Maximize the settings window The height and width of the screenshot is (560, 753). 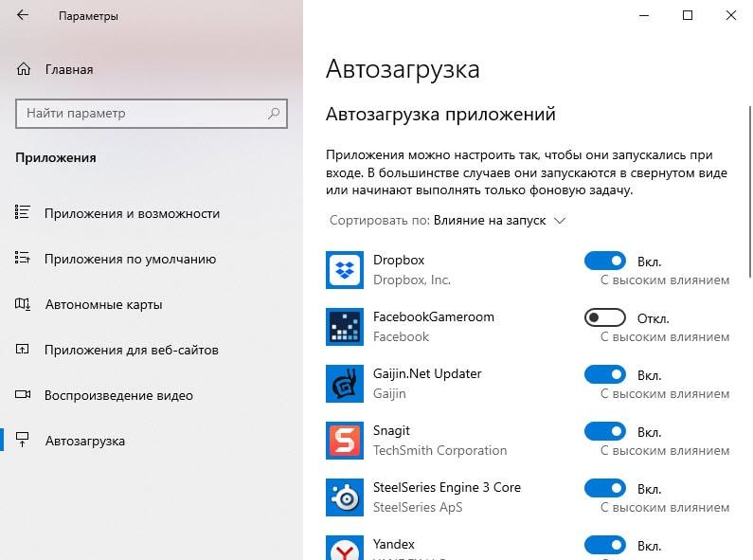[x=688, y=15]
